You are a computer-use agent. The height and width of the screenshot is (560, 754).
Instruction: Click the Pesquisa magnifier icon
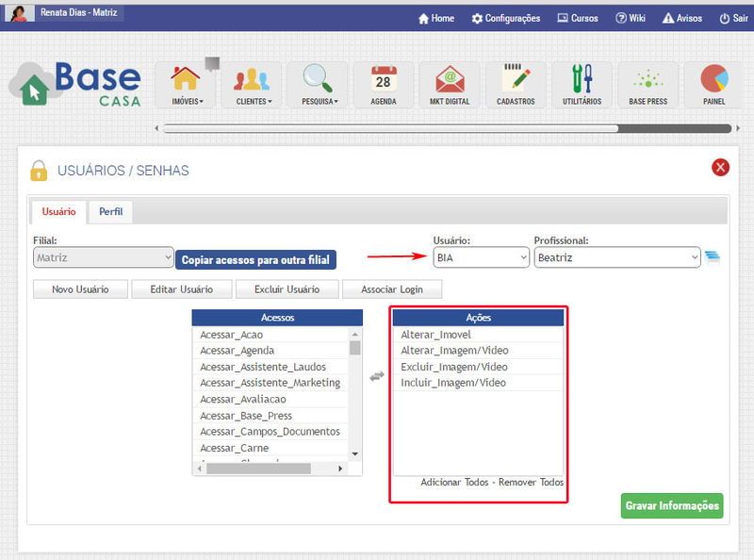click(x=318, y=83)
